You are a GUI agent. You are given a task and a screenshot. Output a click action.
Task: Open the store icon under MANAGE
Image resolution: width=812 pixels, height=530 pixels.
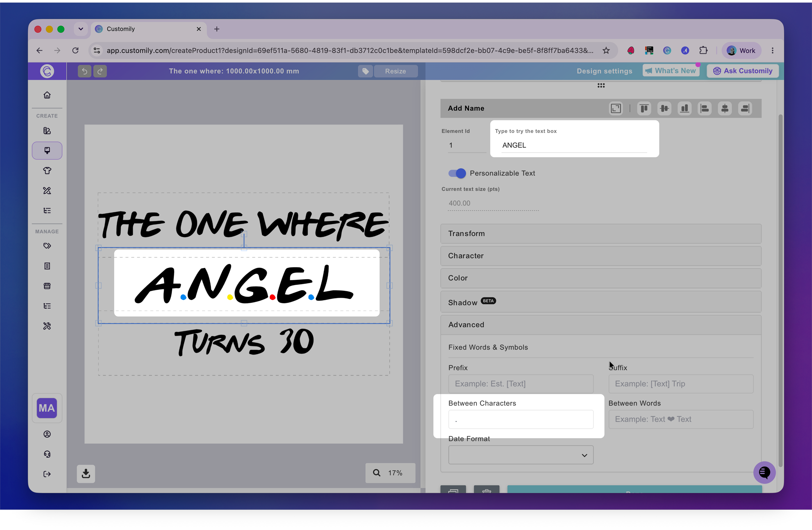tap(47, 286)
